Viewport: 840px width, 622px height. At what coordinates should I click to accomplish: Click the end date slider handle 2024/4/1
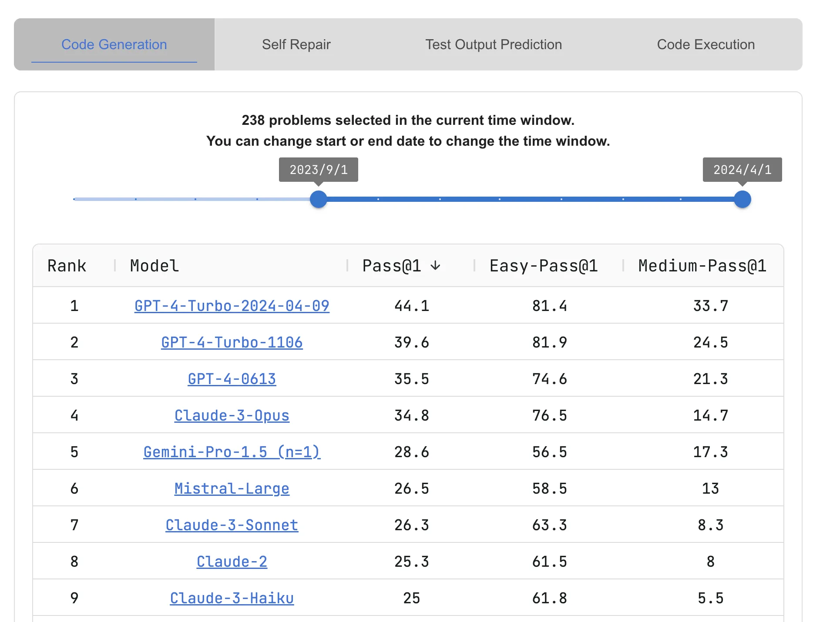pyautogui.click(x=743, y=199)
